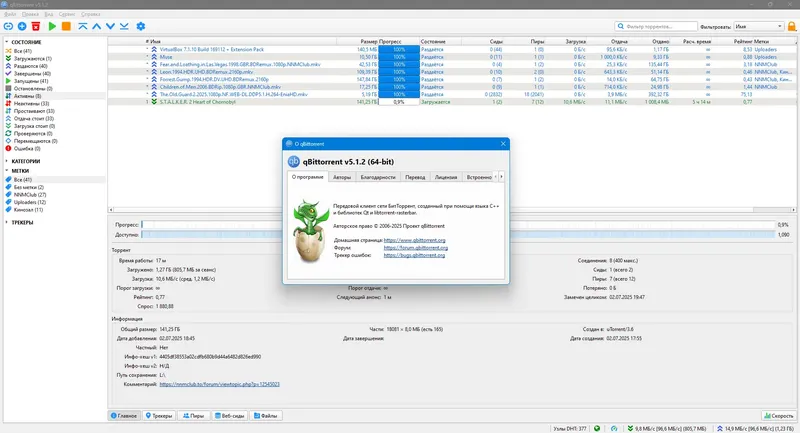The image size is (800, 433).
Task: Click the orange lock icon in toolbar
Action: pyautogui.click(x=792, y=26)
